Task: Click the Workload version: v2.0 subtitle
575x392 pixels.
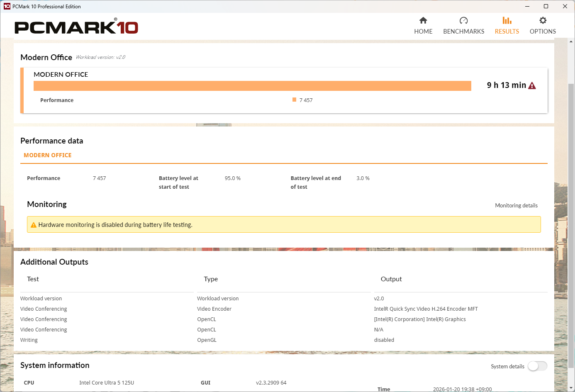Action: [100, 57]
